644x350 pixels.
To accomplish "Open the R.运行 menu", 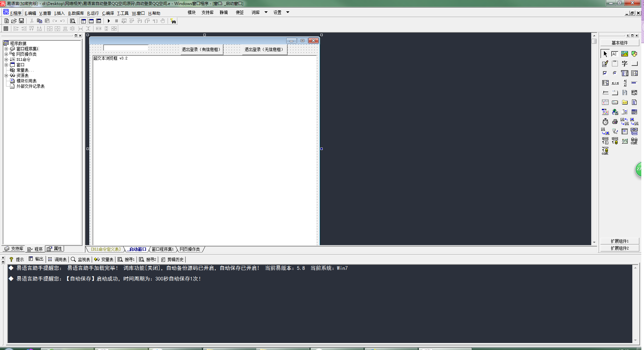I will point(93,13).
